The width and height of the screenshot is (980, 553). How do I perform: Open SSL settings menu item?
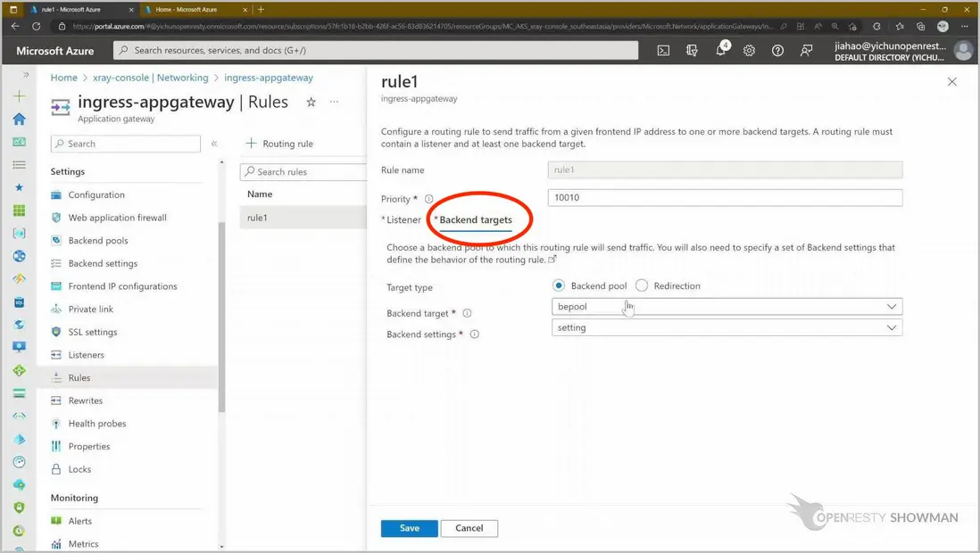[93, 332]
